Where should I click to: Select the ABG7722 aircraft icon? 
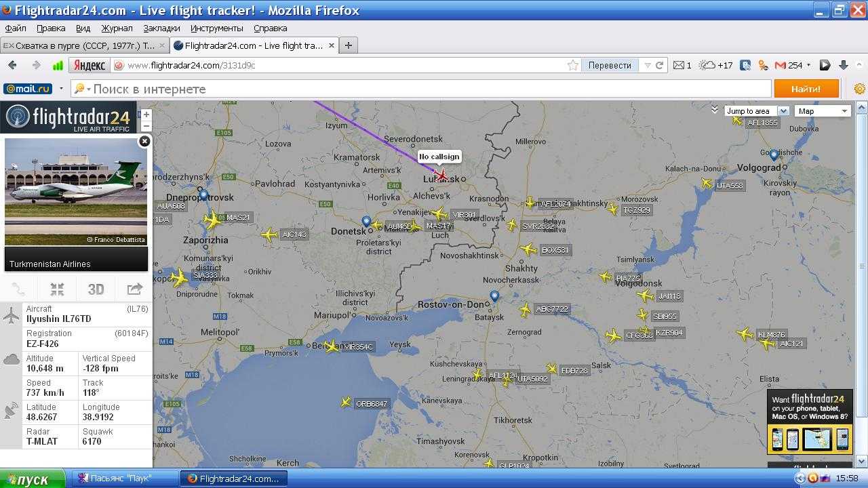(525, 310)
